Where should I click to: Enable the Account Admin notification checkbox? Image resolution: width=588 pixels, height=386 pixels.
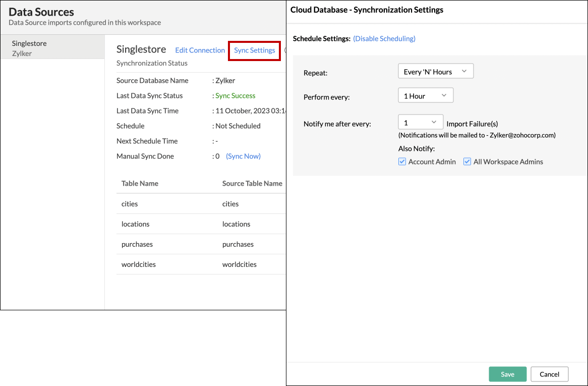click(402, 161)
